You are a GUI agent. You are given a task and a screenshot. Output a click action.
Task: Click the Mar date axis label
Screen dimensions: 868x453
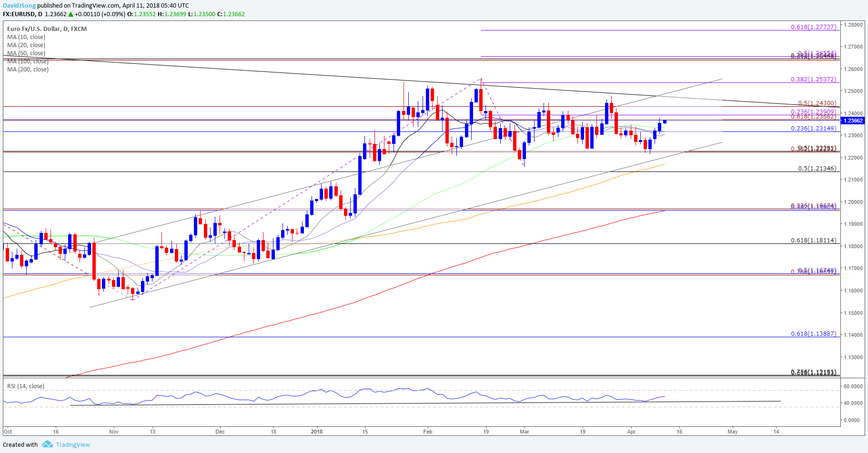coord(525,432)
